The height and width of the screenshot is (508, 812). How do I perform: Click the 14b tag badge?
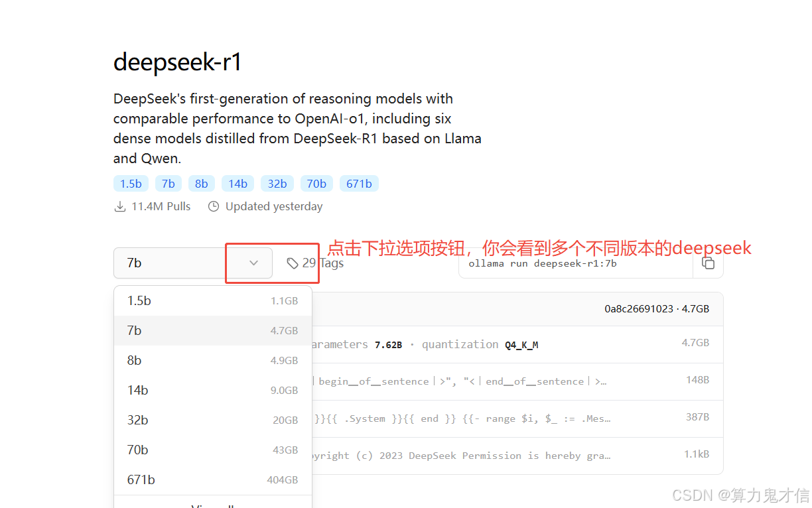pos(237,184)
